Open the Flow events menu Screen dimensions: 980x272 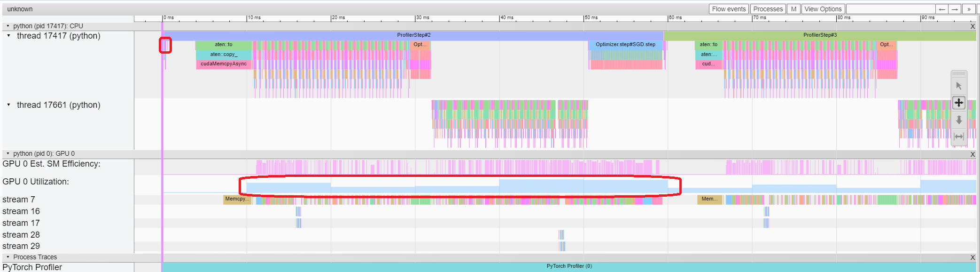point(729,9)
